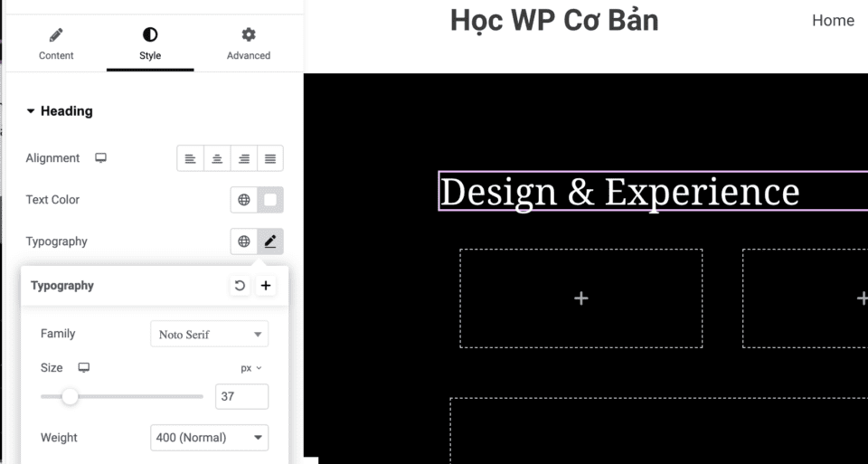Click the font size field showing 37
Viewport: 868px width, 464px height.
click(241, 396)
